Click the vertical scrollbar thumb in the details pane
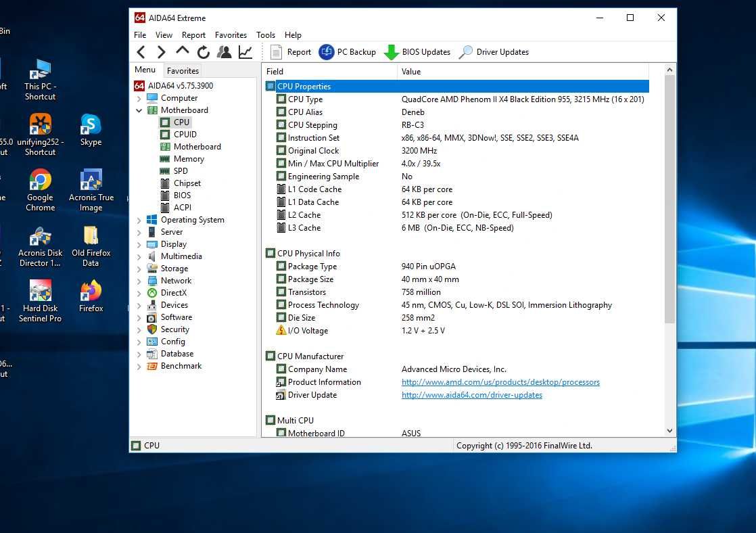The height and width of the screenshot is (533, 756). click(669, 200)
